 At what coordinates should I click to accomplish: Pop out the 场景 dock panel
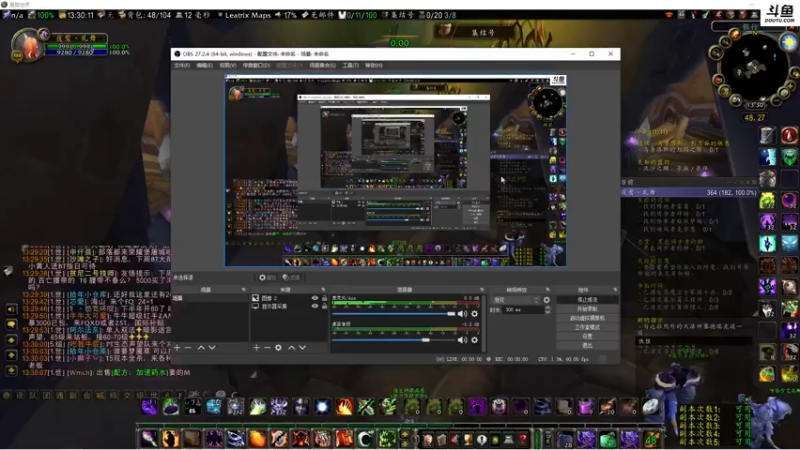point(243,290)
